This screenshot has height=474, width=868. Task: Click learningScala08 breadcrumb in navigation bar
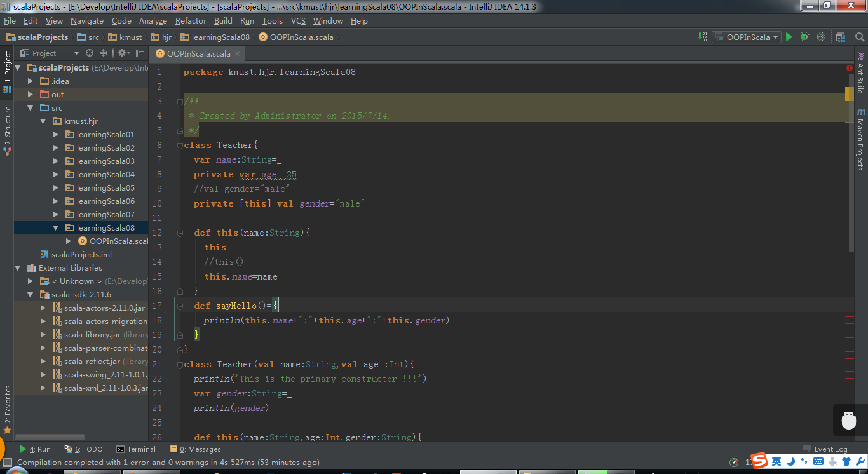point(215,37)
